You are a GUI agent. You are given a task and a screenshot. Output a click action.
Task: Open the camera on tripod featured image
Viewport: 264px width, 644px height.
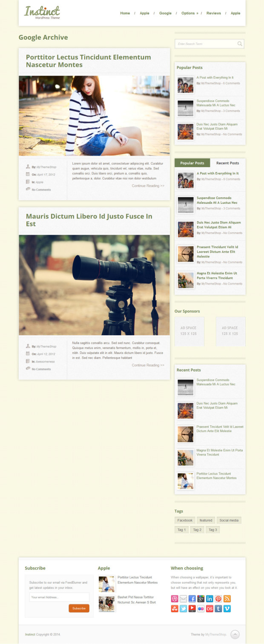coord(94,285)
